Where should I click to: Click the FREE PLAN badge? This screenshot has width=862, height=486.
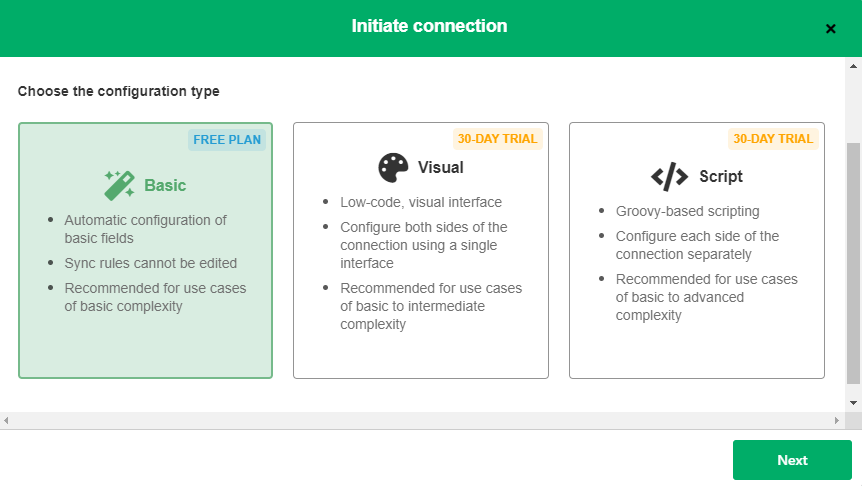point(227,140)
